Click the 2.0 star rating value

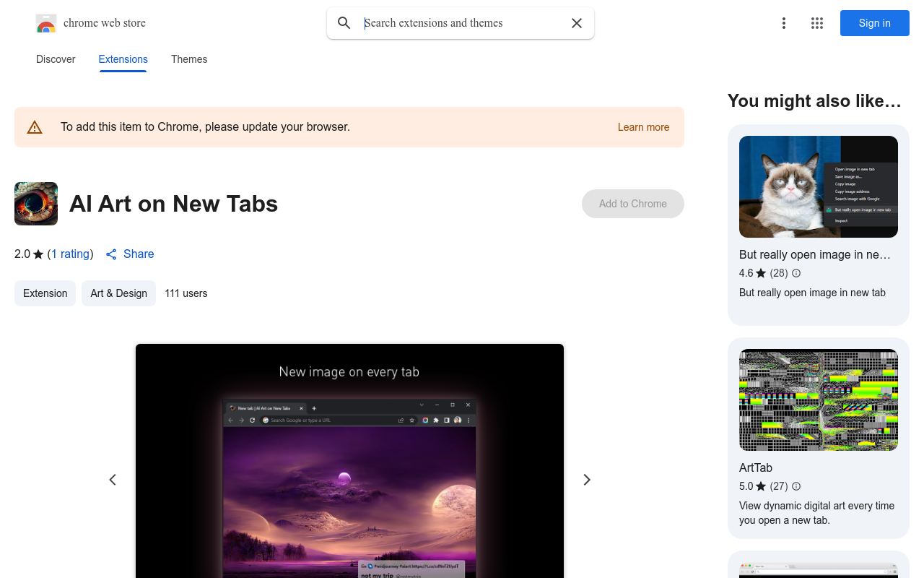tap(22, 254)
